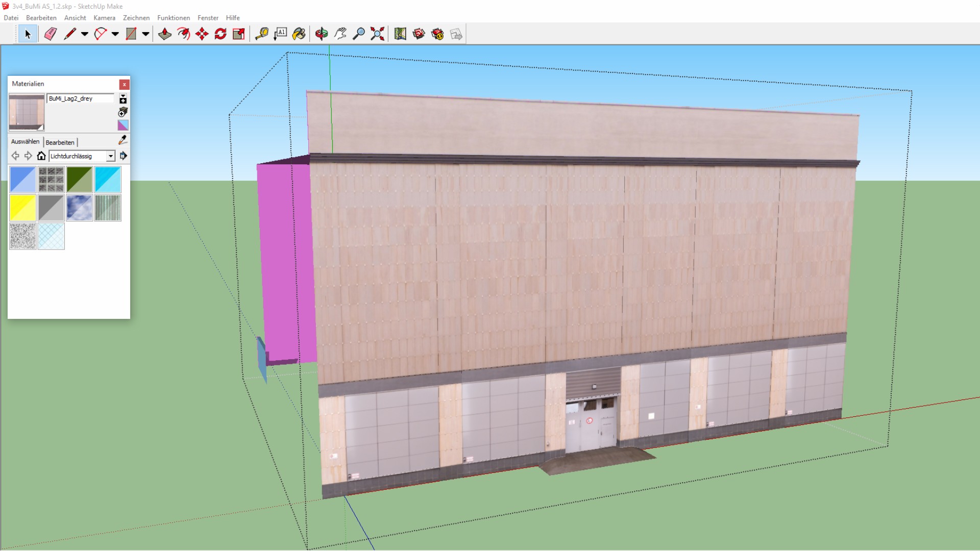Select the Paint Bucket tool
The image size is (980, 551).
click(x=299, y=34)
